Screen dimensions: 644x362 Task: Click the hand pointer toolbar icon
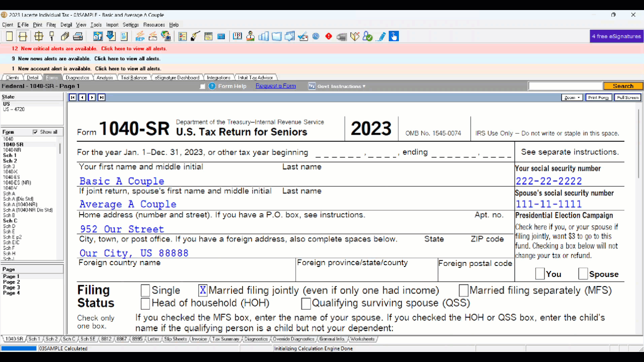pyautogui.click(x=394, y=36)
